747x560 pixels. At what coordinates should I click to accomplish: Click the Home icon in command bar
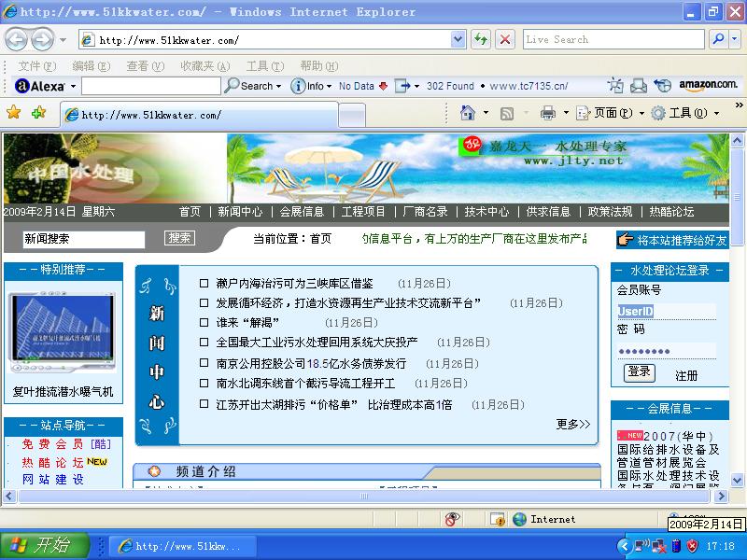[x=468, y=113]
